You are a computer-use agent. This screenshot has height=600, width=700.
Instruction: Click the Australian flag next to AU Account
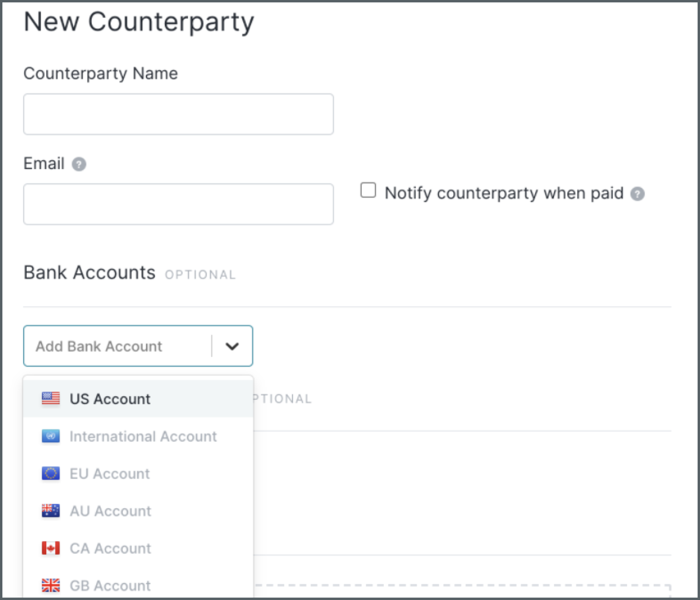(50, 511)
